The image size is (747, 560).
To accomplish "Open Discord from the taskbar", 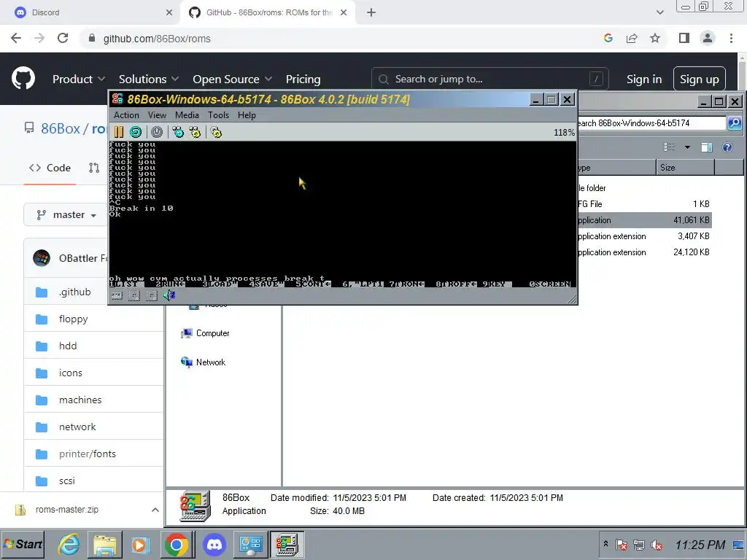I will pyautogui.click(x=214, y=544).
